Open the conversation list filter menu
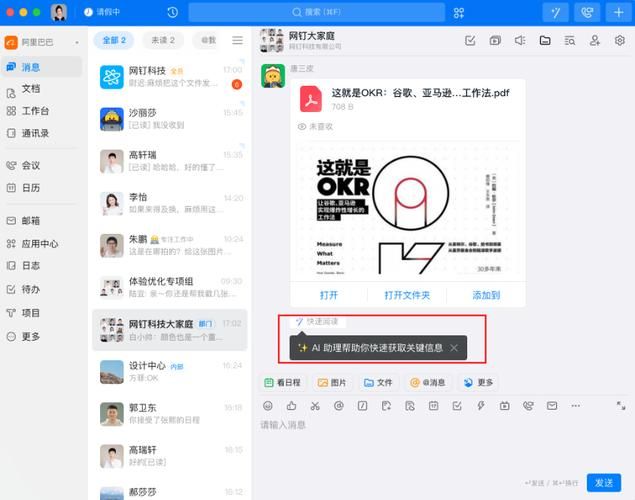The width and height of the screenshot is (635, 500). tap(237, 40)
